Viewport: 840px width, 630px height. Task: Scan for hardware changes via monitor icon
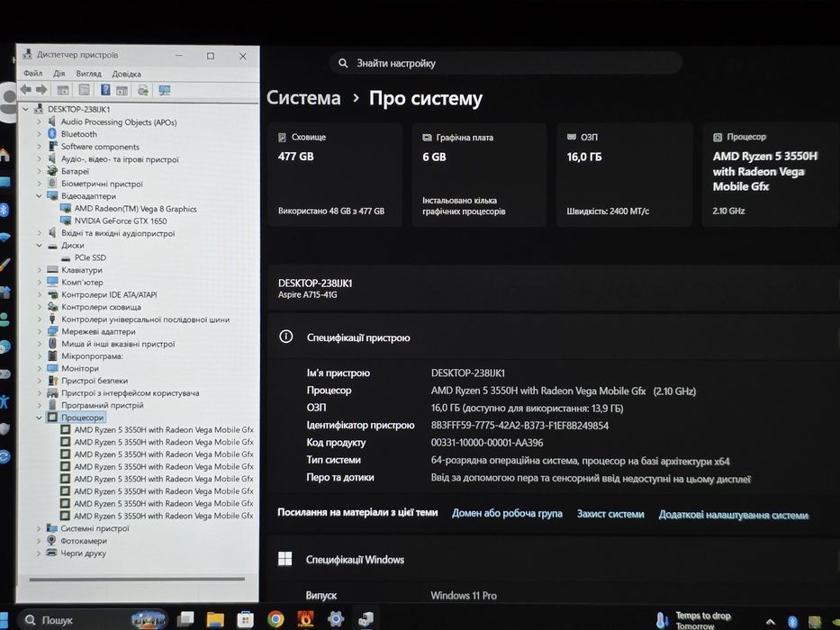pyautogui.click(x=165, y=90)
